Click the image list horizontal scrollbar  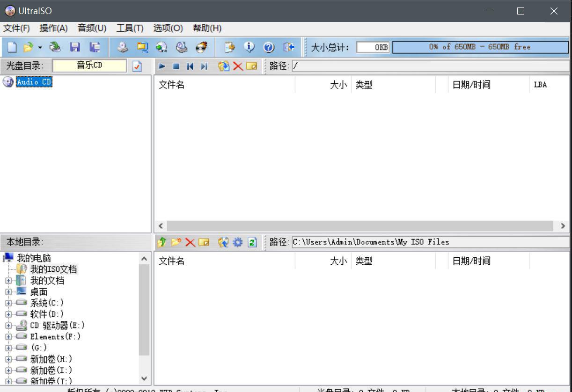(x=359, y=225)
